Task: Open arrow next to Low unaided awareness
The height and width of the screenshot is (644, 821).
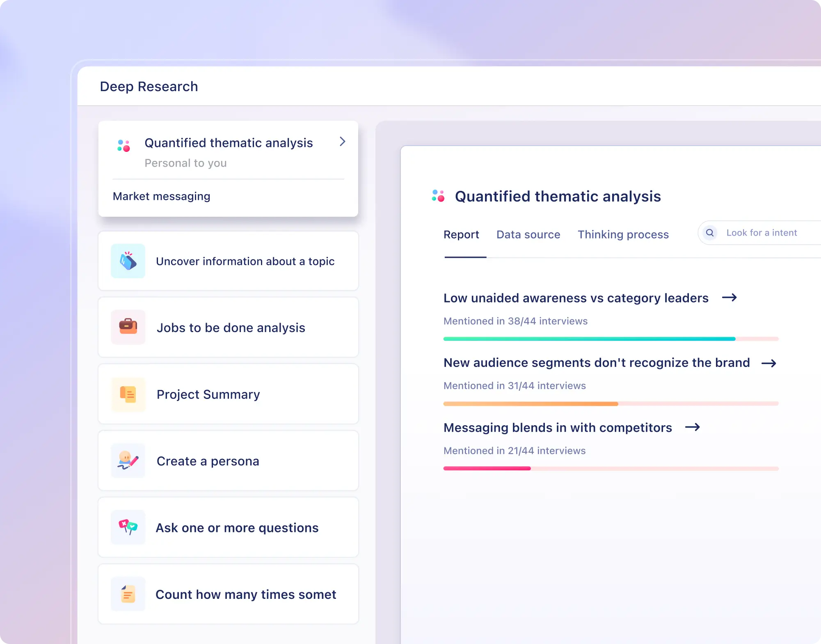Action: coord(730,298)
